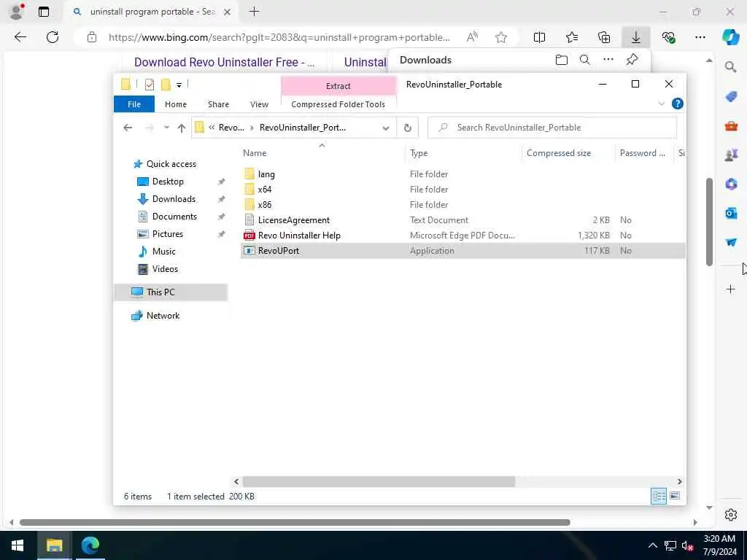Open more options in Downloads panel

pyautogui.click(x=608, y=60)
